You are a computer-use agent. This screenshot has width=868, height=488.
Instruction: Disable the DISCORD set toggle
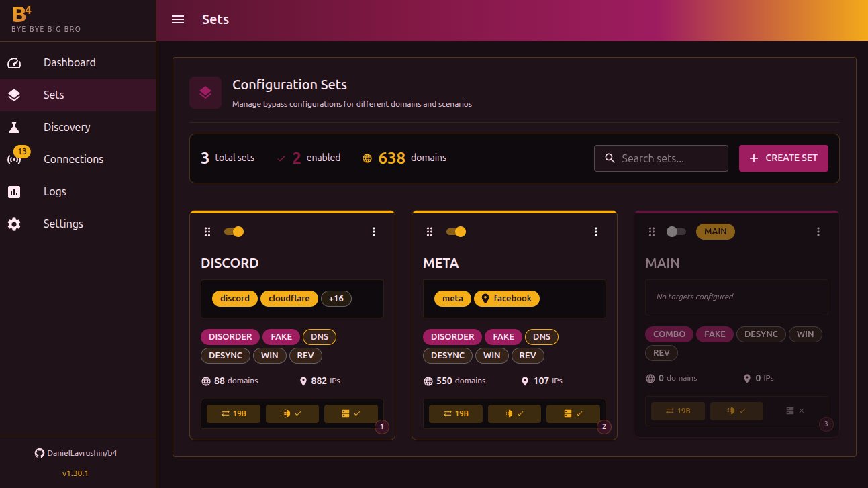pyautogui.click(x=234, y=231)
